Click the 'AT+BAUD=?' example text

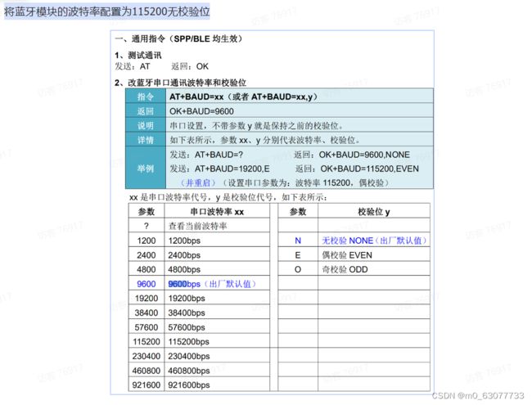click(219, 155)
